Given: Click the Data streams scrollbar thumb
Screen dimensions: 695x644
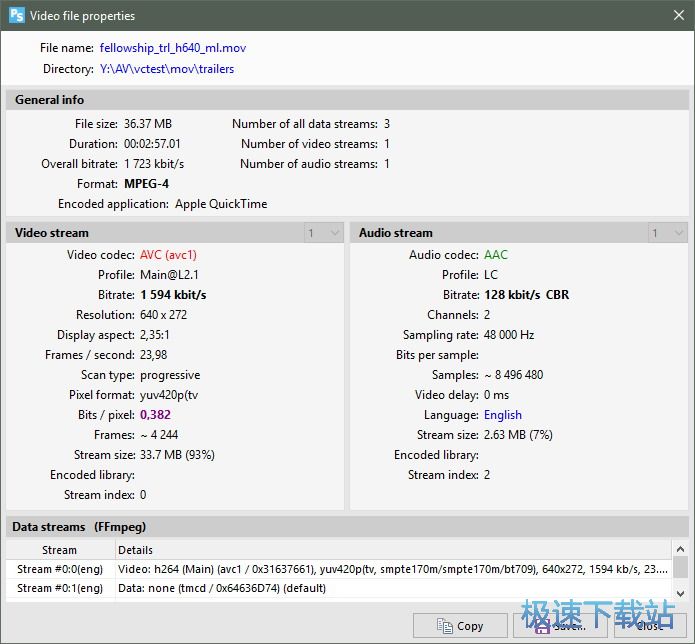Looking at the screenshot, I should pos(680,567).
